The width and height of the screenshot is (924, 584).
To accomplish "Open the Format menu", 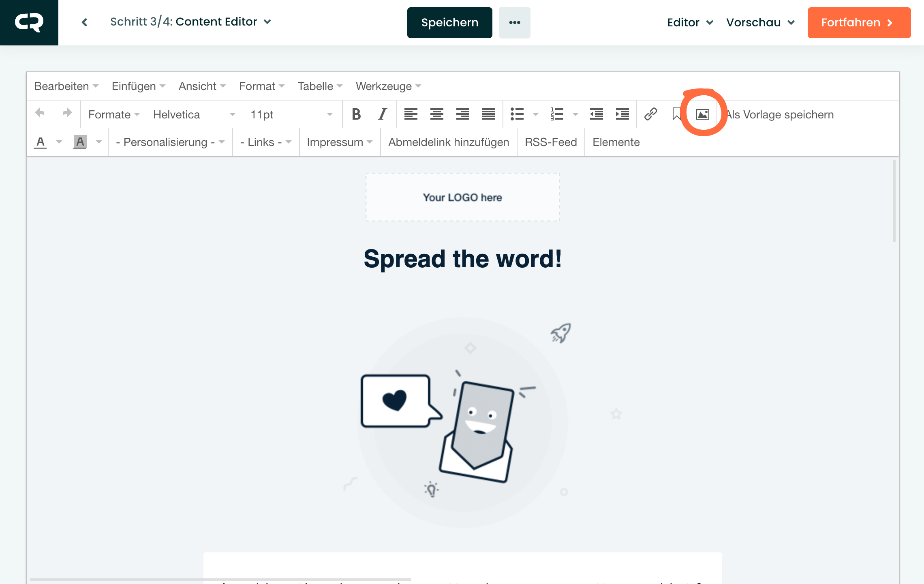I will tap(262, 86).
